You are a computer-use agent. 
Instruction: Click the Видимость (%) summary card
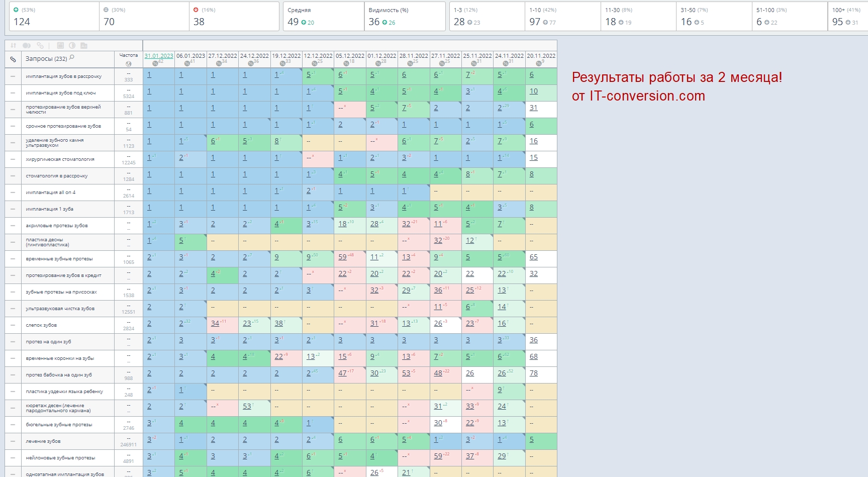point(405,17)
